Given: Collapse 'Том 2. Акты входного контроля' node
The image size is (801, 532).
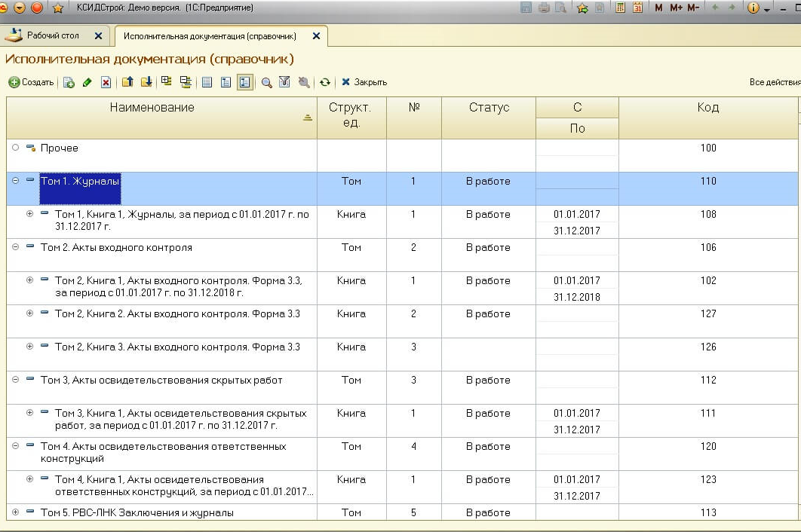Looking at the screenshot, I should [16, 247].
